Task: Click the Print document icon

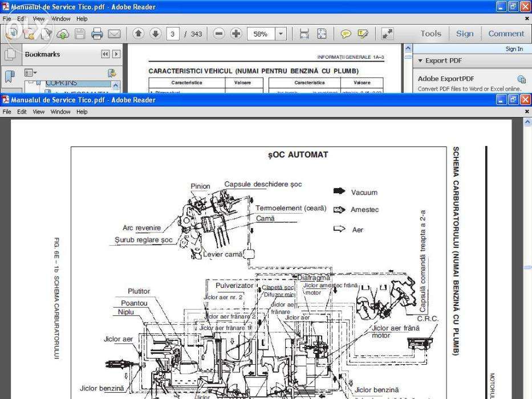Action: point(97,34)
